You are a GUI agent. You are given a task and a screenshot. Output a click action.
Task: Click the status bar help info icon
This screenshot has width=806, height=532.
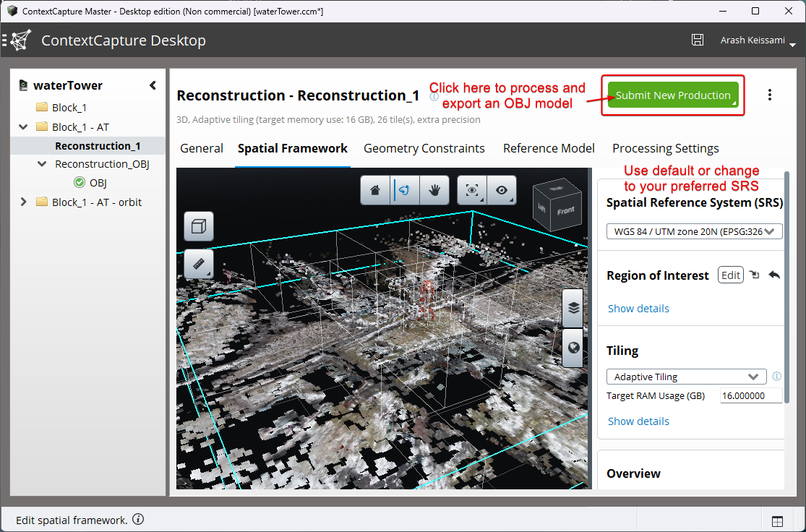click(138, 519)
